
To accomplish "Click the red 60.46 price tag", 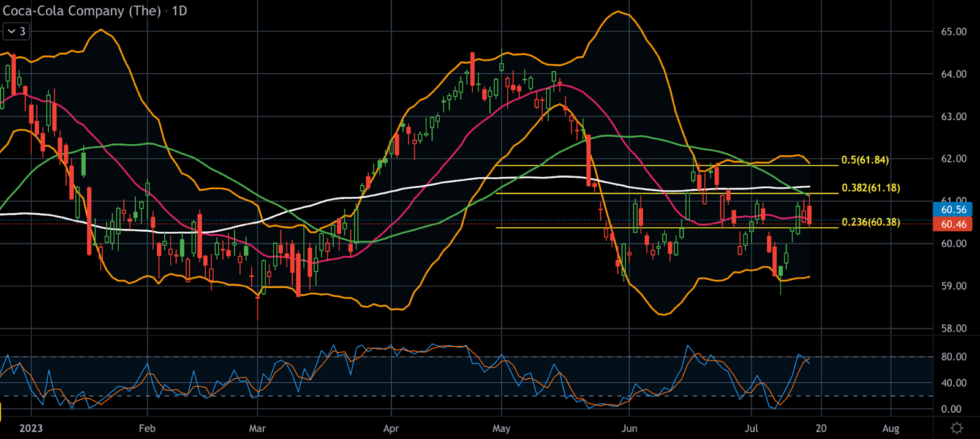I will [954, 224].
